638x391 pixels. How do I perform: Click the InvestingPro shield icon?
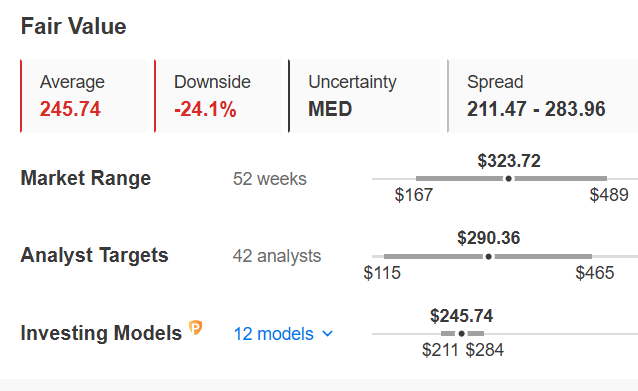[x=196, y=327]
